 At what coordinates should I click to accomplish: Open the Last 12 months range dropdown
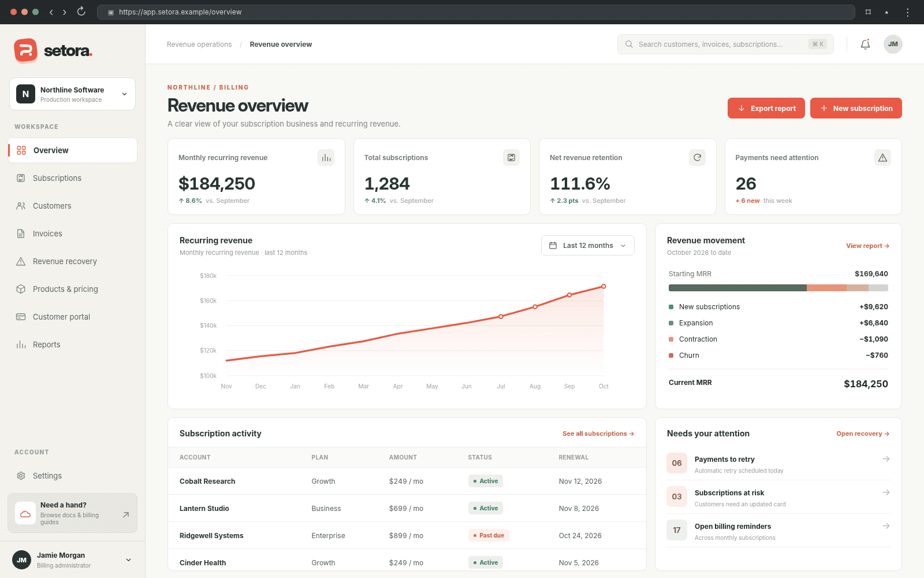click(x=588, y=246)
